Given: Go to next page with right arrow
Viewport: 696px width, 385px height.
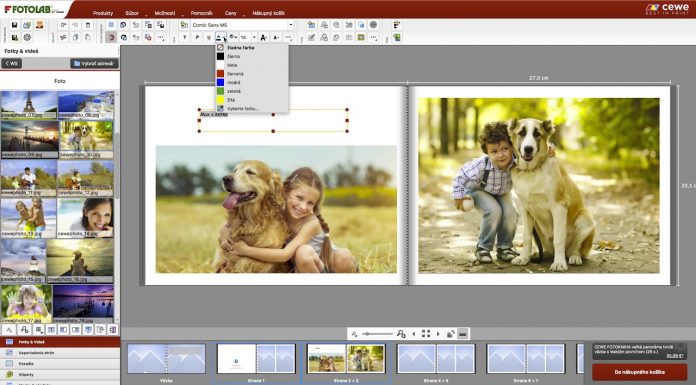Looking at the screenshot, I should pyautogui.click(x=438, y=334).
